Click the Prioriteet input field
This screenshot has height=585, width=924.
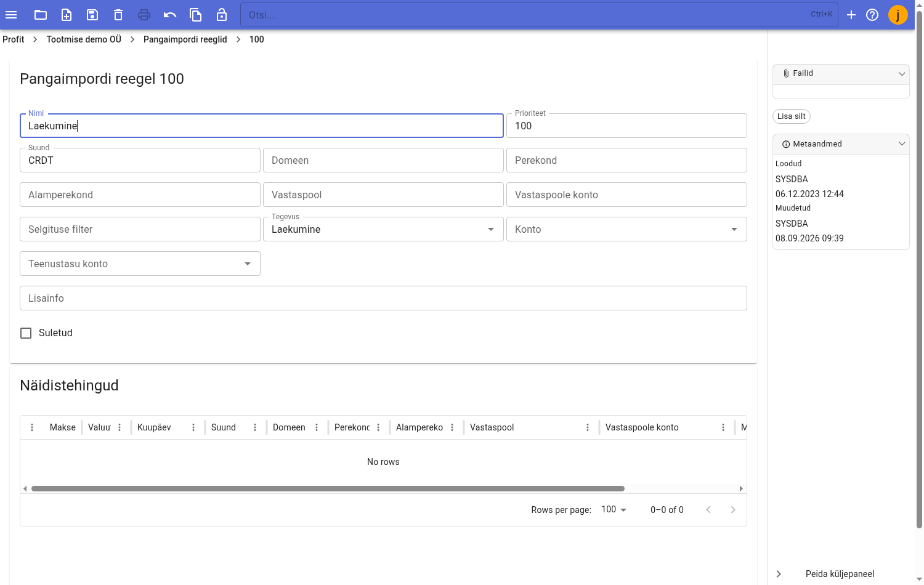[x=626, y=126]
